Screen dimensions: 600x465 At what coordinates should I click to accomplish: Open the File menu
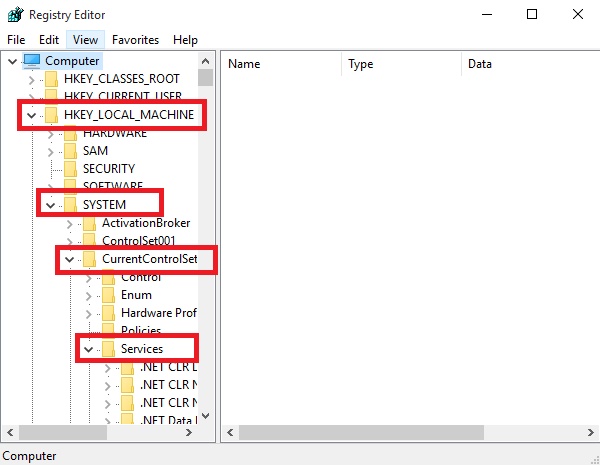coord(16,40)
